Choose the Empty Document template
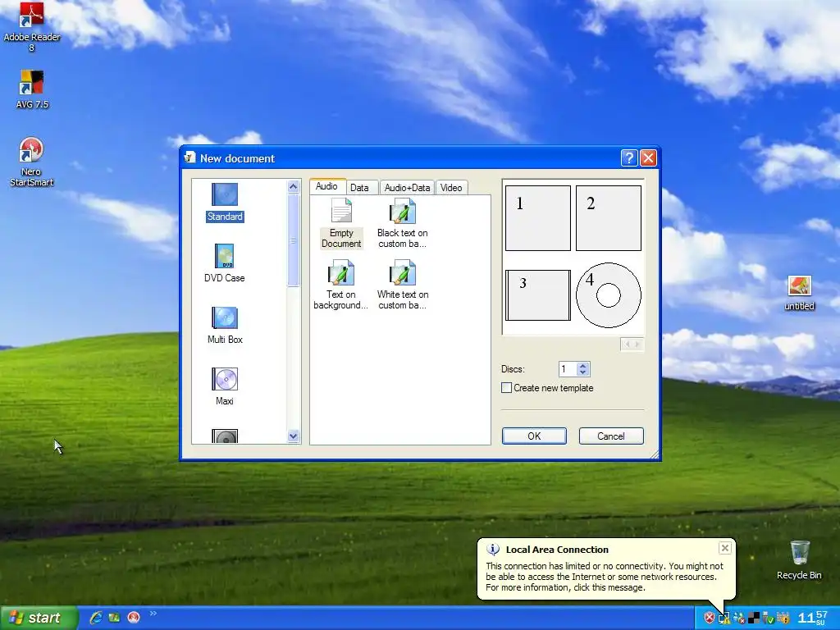This screenshot has width=840, height=630. 341,223
